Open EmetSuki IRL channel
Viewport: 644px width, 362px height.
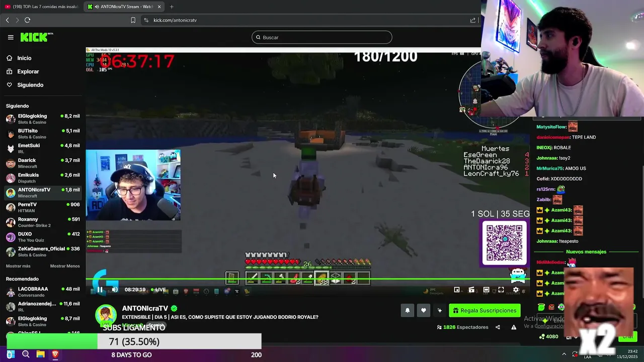[43, 148]
